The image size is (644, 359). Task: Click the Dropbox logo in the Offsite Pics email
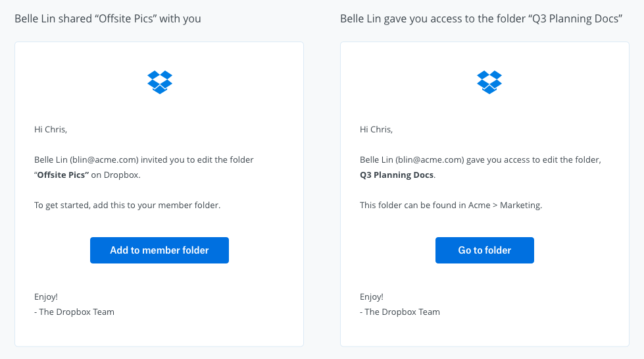(x=159, y=82)
